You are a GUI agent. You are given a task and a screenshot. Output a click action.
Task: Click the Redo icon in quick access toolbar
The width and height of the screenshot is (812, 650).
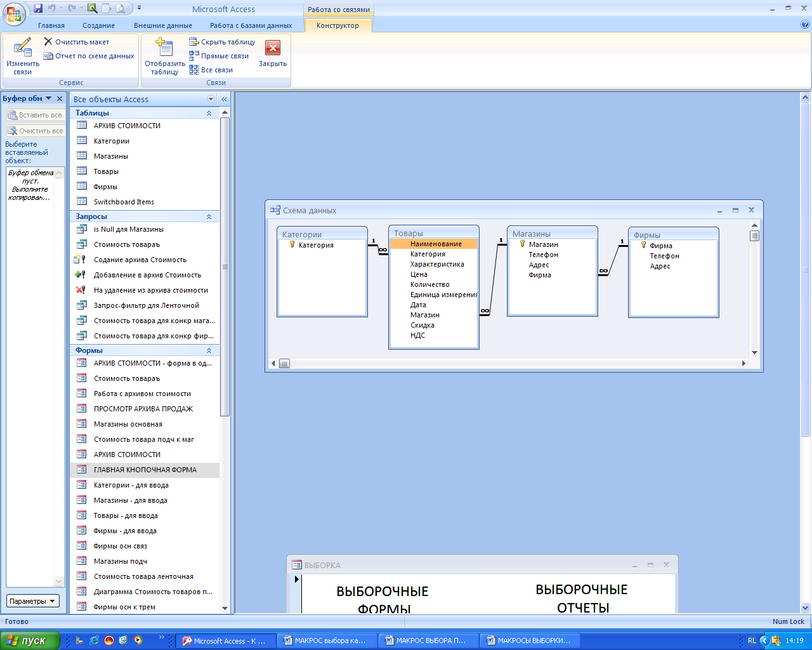(x=72, y=8)
